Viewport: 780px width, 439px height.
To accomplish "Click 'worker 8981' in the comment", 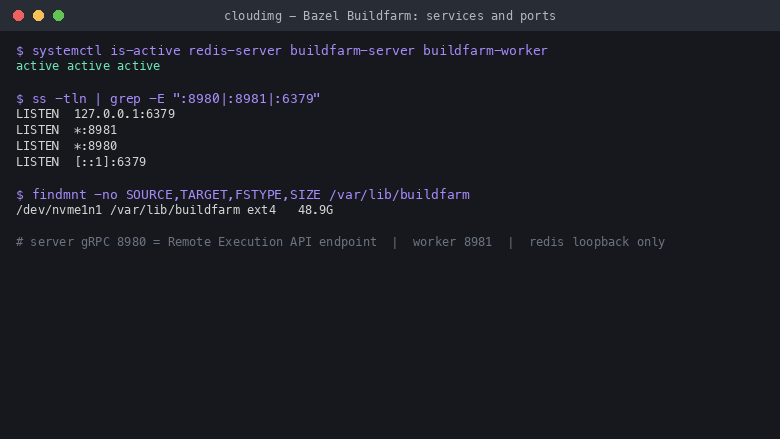I will 452,242.
